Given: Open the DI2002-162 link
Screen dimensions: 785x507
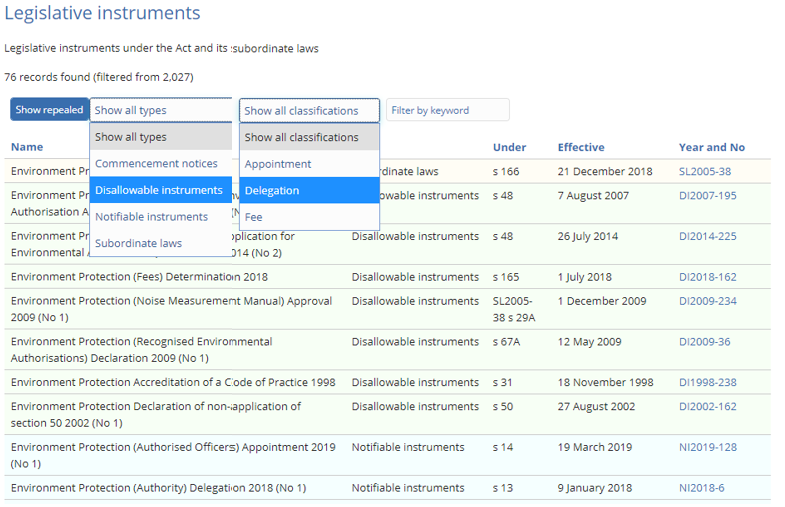Looking at the screenshot, I should tap(707, 406).
